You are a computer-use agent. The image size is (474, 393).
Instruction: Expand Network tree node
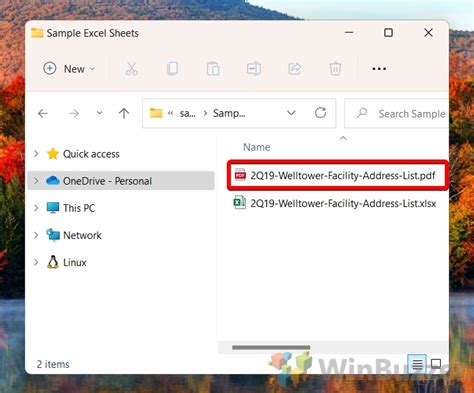pos(36,235)
